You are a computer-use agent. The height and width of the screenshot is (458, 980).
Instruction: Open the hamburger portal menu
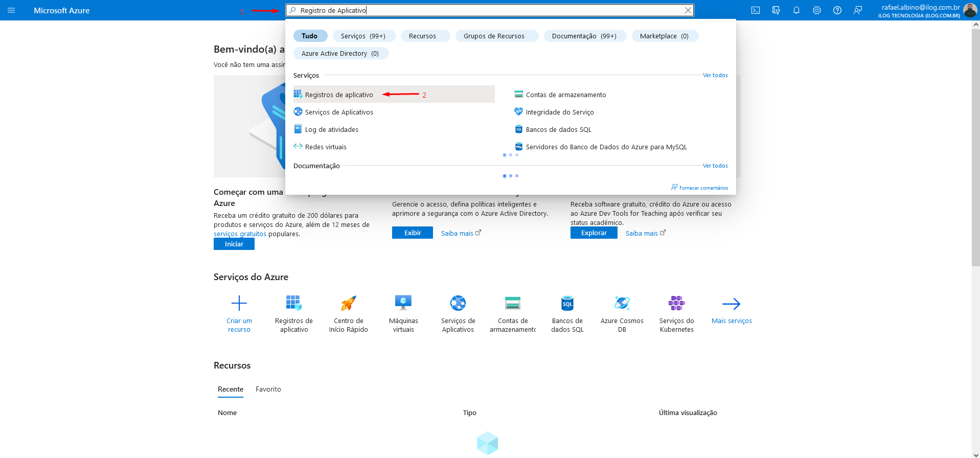(x=11, y=10)
